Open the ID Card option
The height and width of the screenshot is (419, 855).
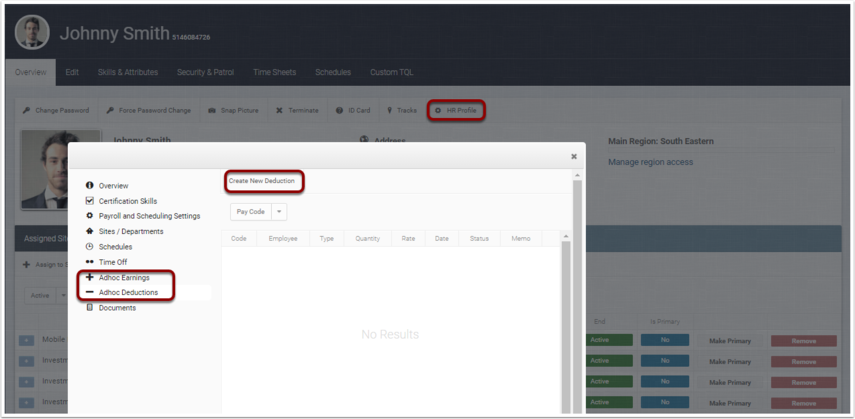point(353,110)
